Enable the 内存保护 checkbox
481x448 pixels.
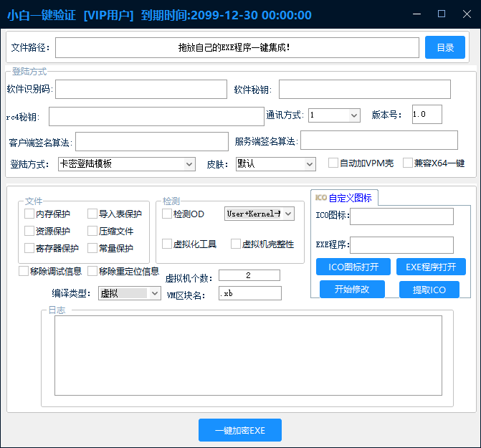pyautogui.click(x=29, y=214)
